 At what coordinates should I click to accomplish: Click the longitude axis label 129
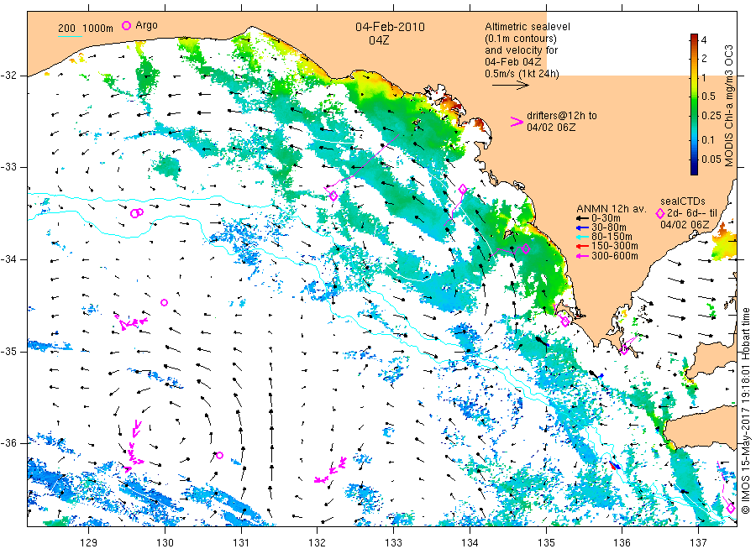click(89, 543)
